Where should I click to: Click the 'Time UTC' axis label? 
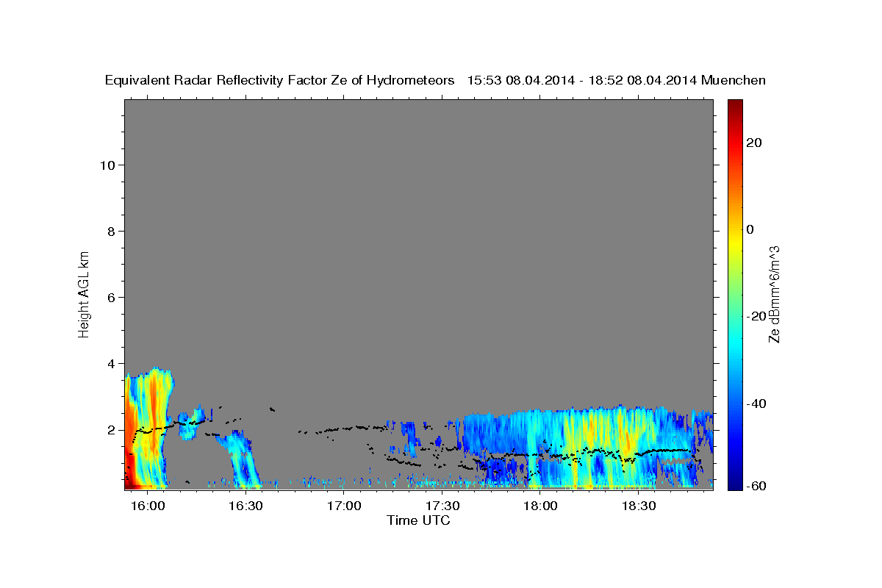pos(418,520)
